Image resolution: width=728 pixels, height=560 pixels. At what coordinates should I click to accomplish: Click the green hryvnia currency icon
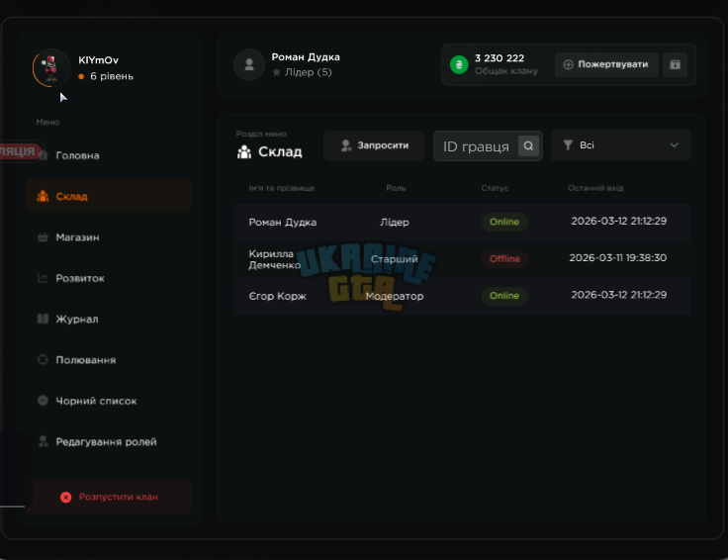pos(459,64)
